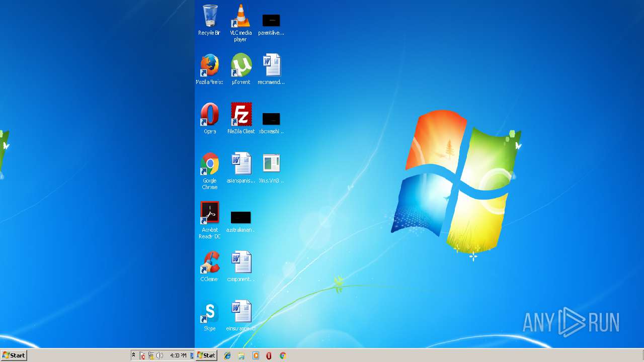Show hidden tray icons arrow

(x=134, y=355)
